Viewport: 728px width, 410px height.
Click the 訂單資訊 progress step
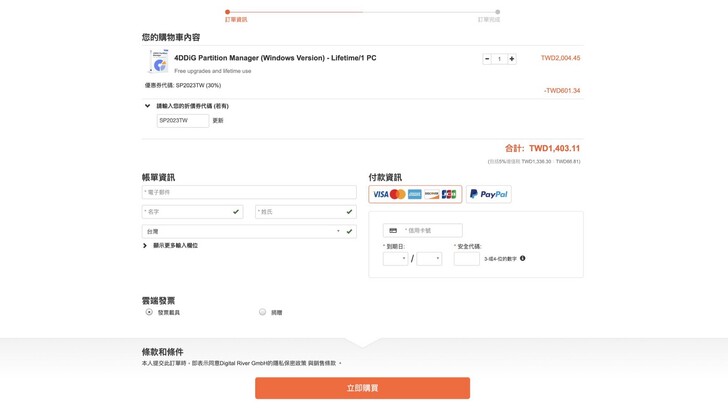[236, 20]
